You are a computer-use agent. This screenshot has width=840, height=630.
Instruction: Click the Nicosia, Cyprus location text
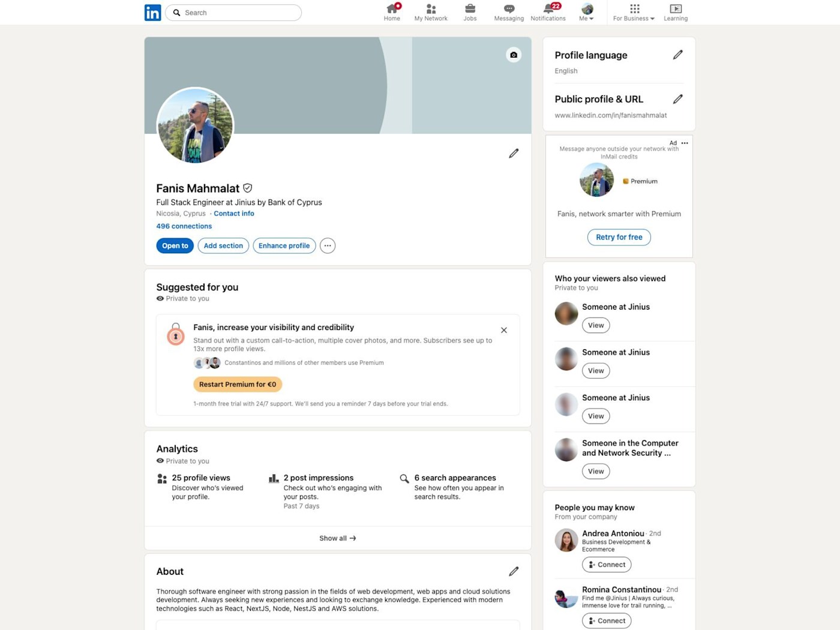(181, 214)
